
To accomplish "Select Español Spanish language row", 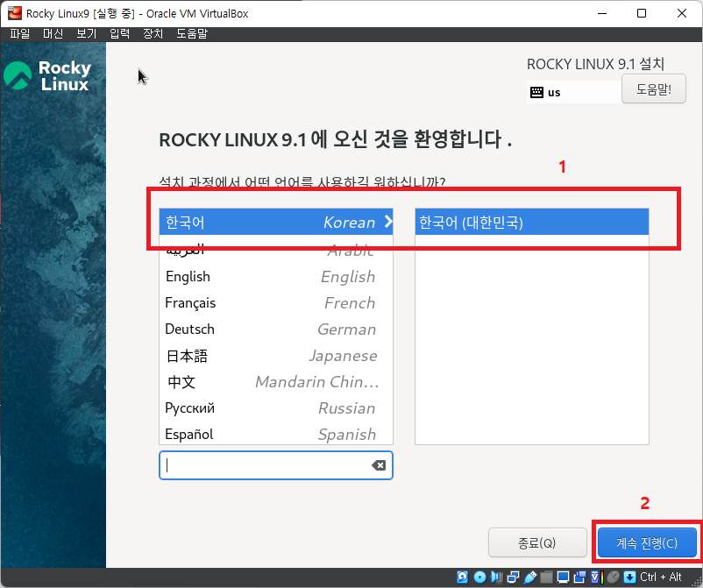I will click(x=276, y=434).
